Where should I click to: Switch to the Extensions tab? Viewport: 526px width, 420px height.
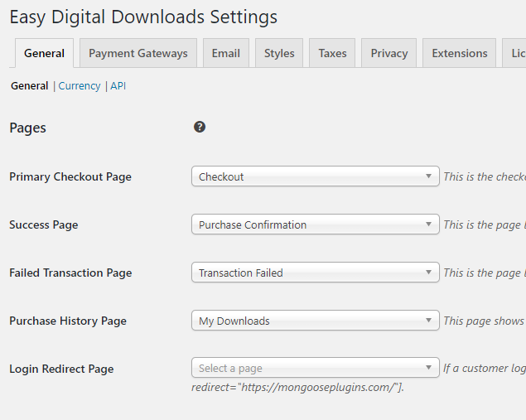[x=459, y=53]
